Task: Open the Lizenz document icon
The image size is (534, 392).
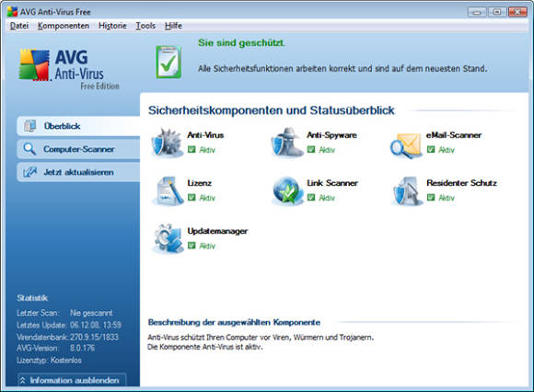Action: (168, 190)
